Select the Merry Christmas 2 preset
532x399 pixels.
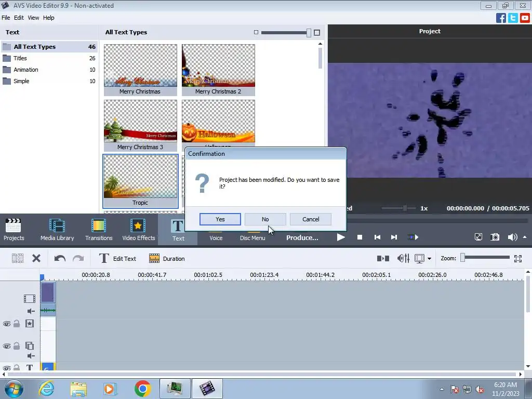(218, 70)
